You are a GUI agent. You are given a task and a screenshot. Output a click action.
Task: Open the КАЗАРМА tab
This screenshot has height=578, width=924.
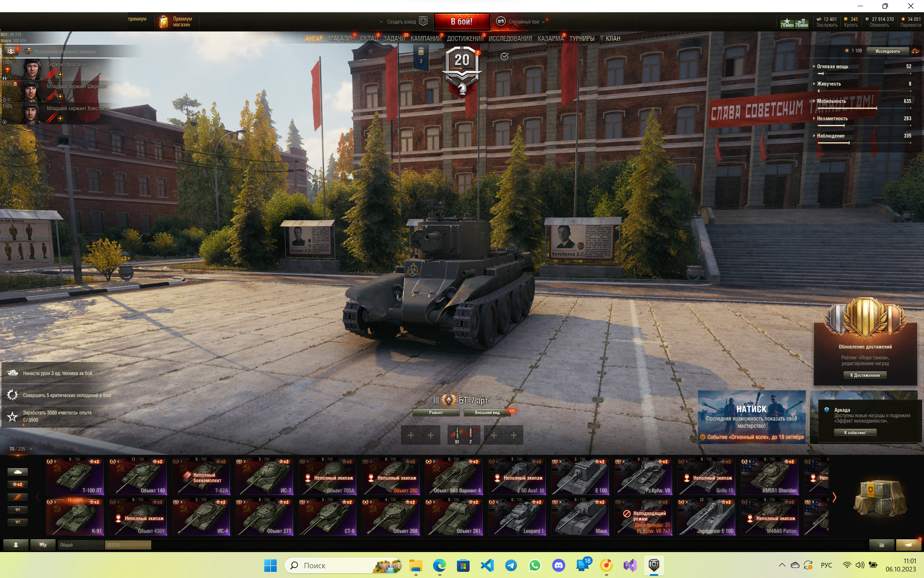pyautogui.click(x=550, y=39)
